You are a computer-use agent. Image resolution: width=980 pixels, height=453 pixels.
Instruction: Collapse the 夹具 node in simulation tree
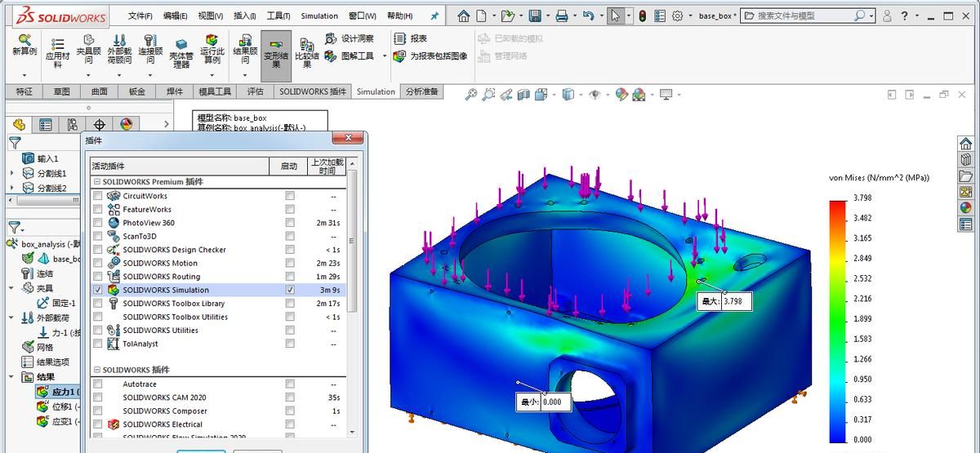tap(11, 288)
